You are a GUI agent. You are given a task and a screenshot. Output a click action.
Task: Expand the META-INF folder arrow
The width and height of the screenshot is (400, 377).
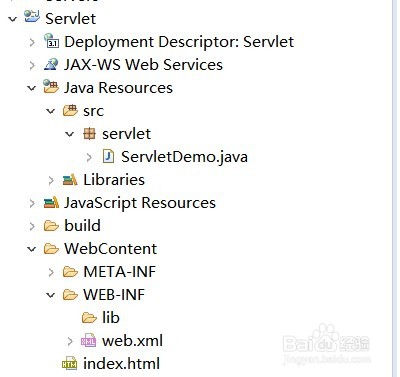pyautogui.click(x=51, y=272)
